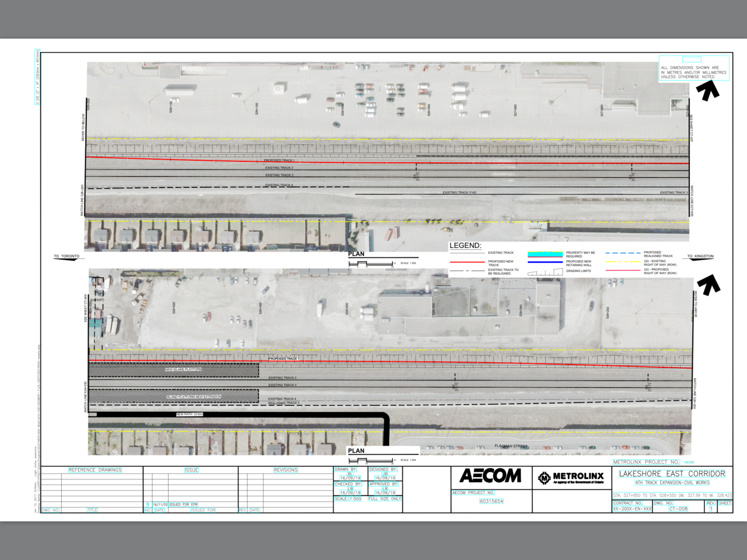This screenshot has width=747, height=560.
Task: Click the AECOM logo in title block
Action: [490, 476]
